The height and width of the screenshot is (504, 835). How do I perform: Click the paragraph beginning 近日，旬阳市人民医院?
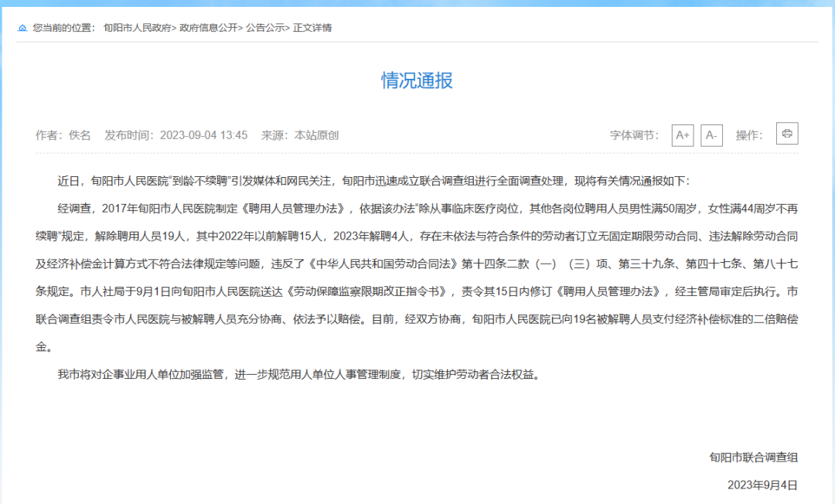coord(373,181)
